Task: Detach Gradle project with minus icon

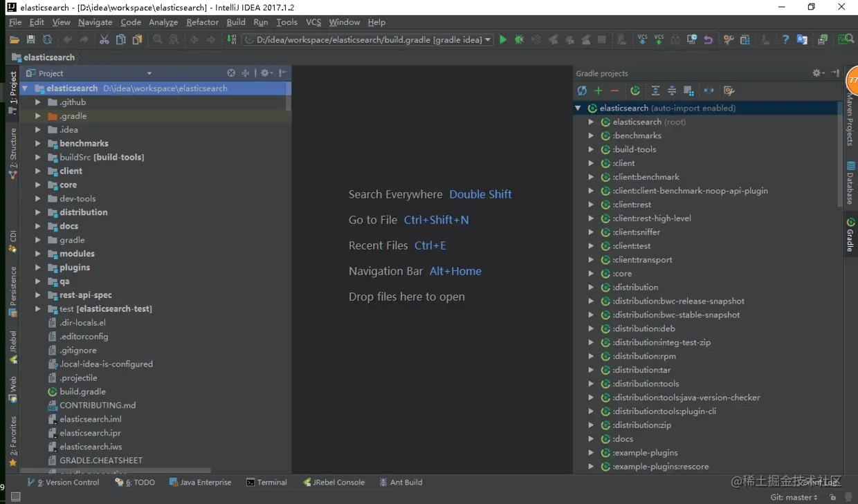Action: tap(615, 91)
